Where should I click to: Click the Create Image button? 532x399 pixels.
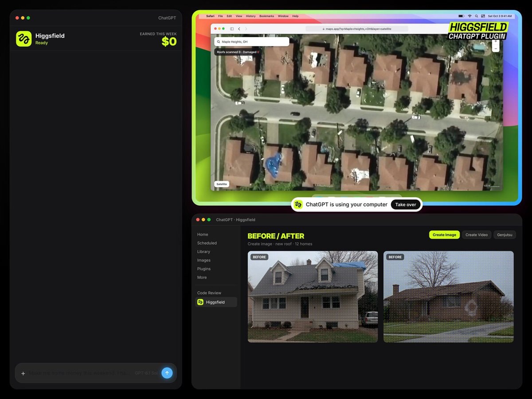444,235
